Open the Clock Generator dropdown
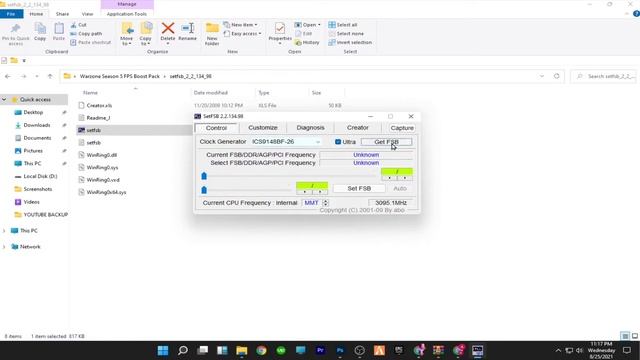640x360 pixels. click(x=318, y=142)
